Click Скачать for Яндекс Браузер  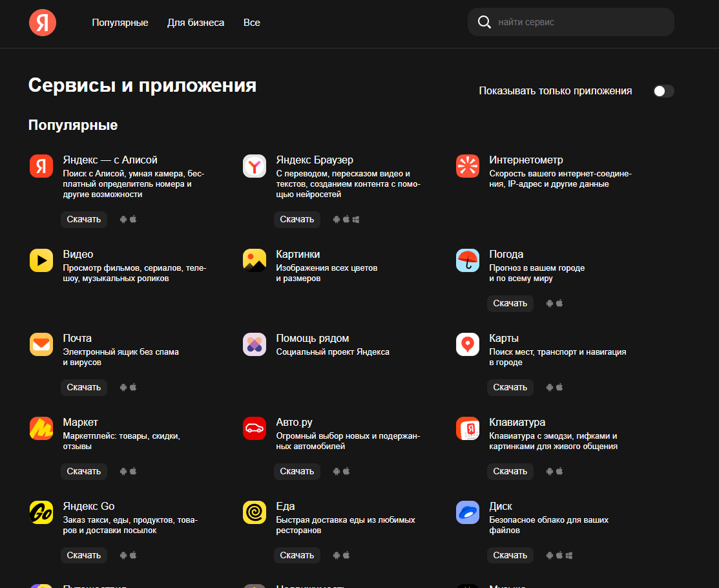tap(297, 219)
